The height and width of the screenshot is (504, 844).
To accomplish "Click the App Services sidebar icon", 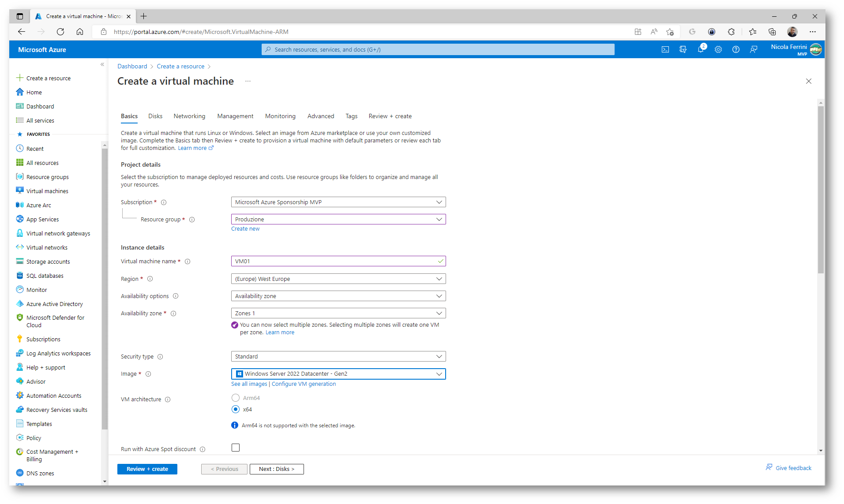I will (20, 219).
